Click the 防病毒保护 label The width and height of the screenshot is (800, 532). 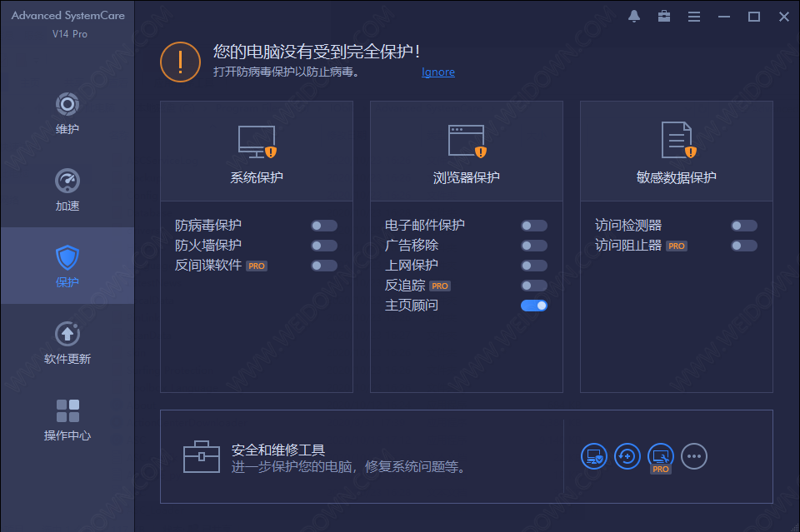208,226
